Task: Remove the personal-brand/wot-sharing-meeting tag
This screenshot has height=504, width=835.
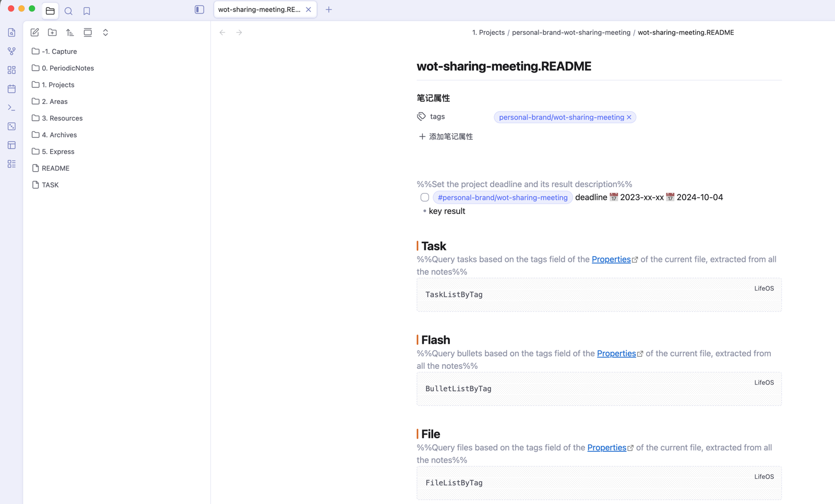Action: pos(629,117)
